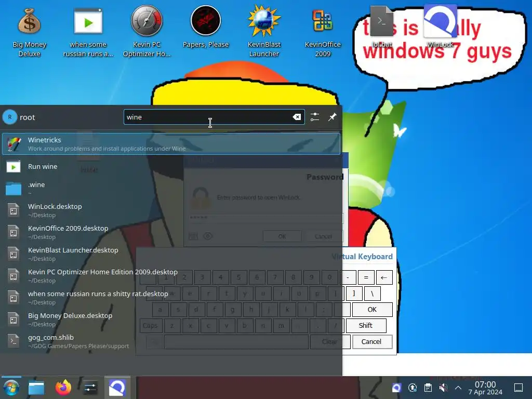
Task: Launch Kevin PC Optimizer desktop icon
Action: point(147,32)
